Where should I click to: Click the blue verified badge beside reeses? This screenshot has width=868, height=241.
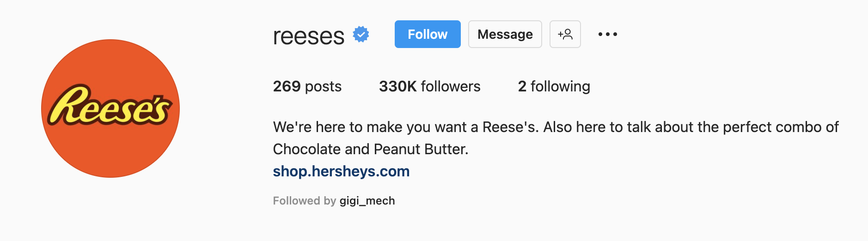point(361,35)
